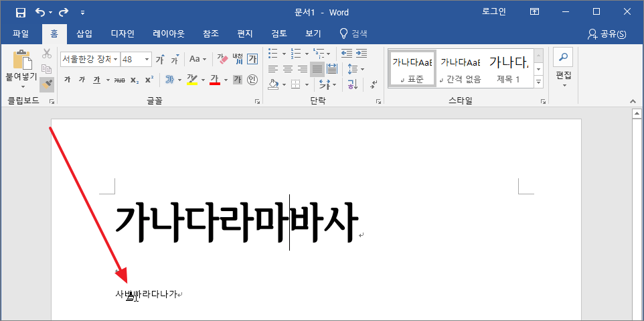Apply the 제목 1 style

[509, 68]
